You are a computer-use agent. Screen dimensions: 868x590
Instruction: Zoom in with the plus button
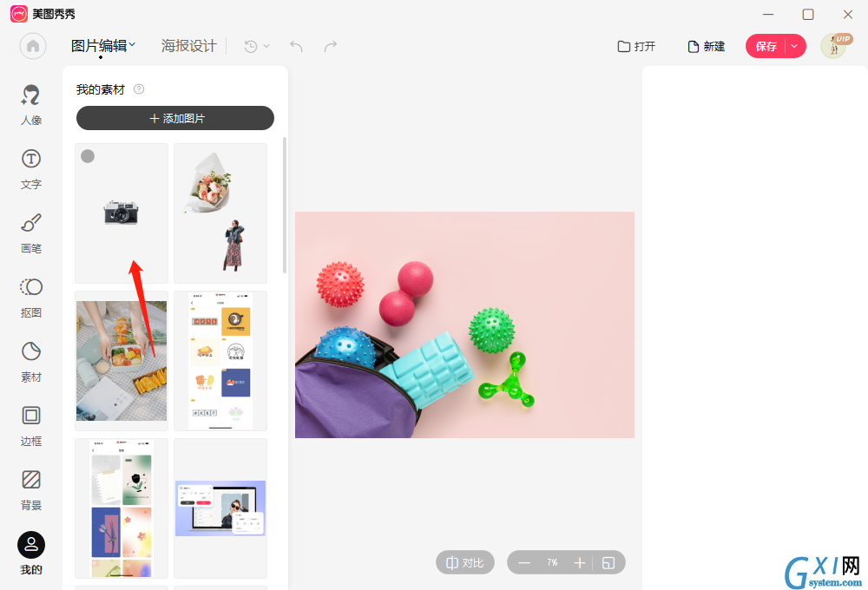(x=580, y=563)
